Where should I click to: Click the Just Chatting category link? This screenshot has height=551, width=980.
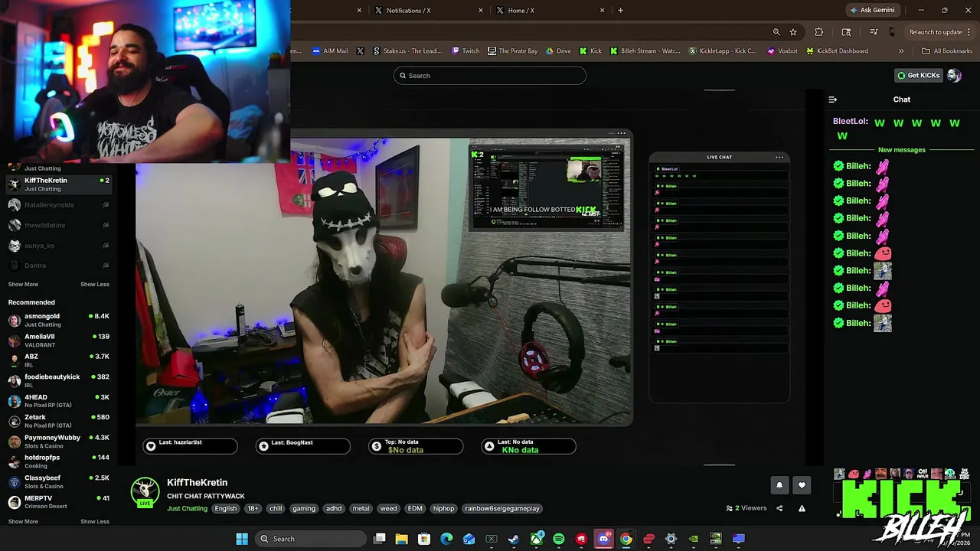[188, 509]
